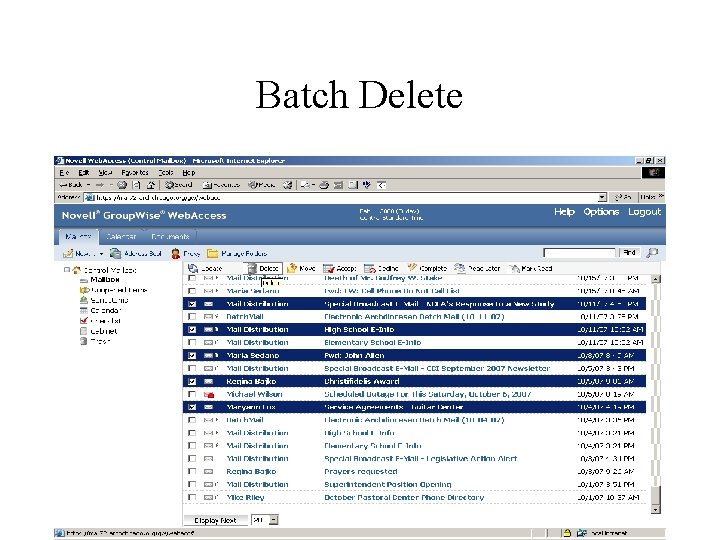720x540 pixels.
Task: Click the browser Search toolbar button
Action: coord(179,185)
